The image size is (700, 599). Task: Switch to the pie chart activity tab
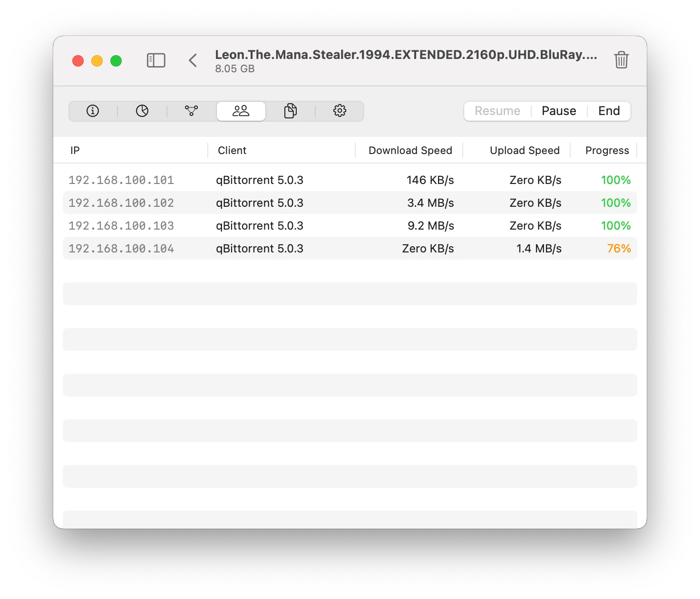[x=142, y=111]
